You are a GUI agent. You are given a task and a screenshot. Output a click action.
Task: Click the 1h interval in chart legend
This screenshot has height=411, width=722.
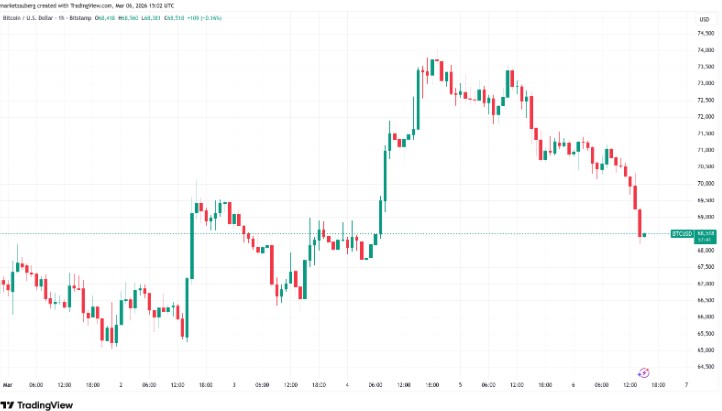[61, 18]
